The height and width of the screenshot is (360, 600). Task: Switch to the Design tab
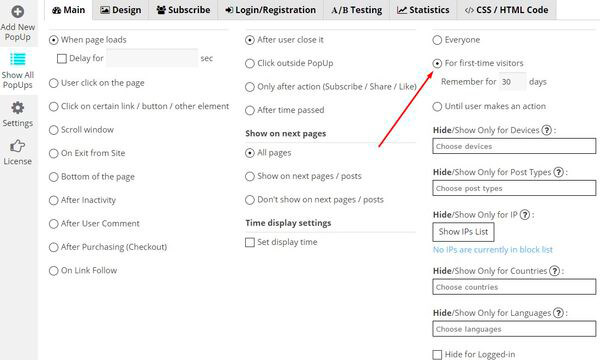121,10
